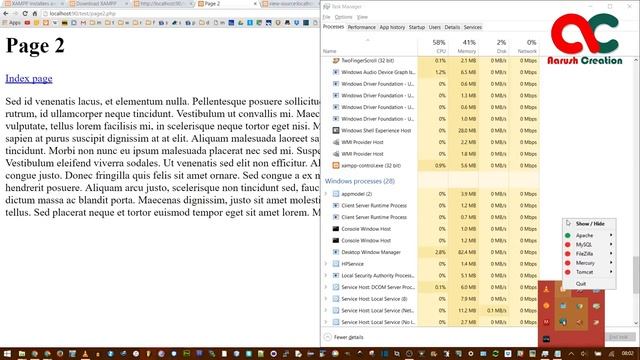Open File Explorer from the taskbar

tap(22, 353)
